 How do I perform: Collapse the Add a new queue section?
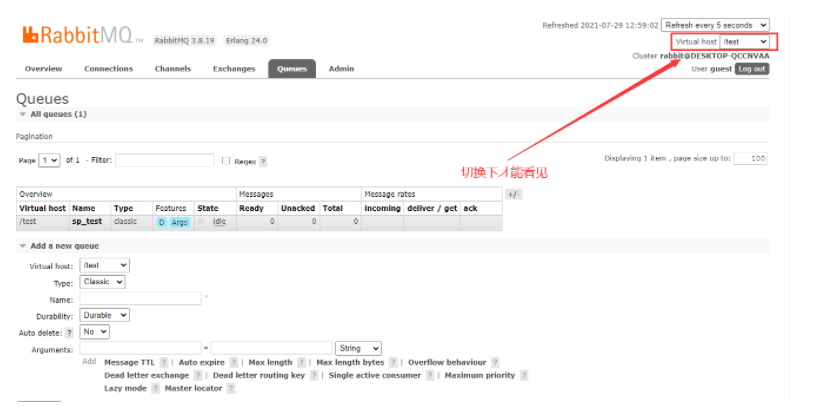[59, 246]
